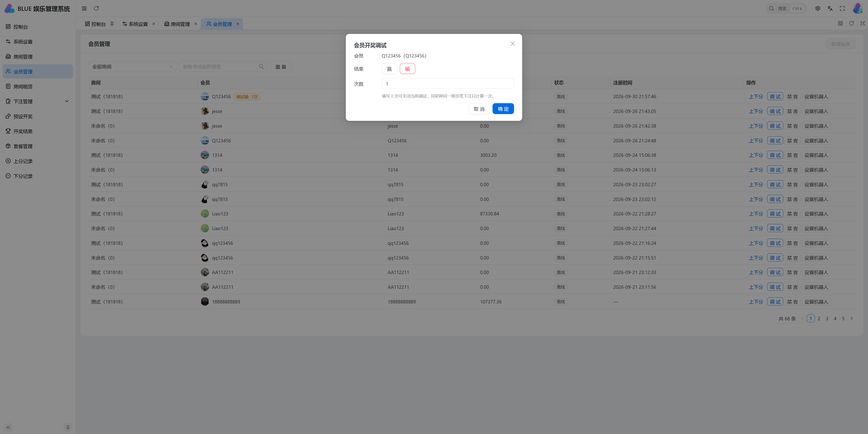The height and width of the screenshot is (434, 868).
Task: Close the 会员开奖调试 dialog with X
Action: click(x=512, y=44)
